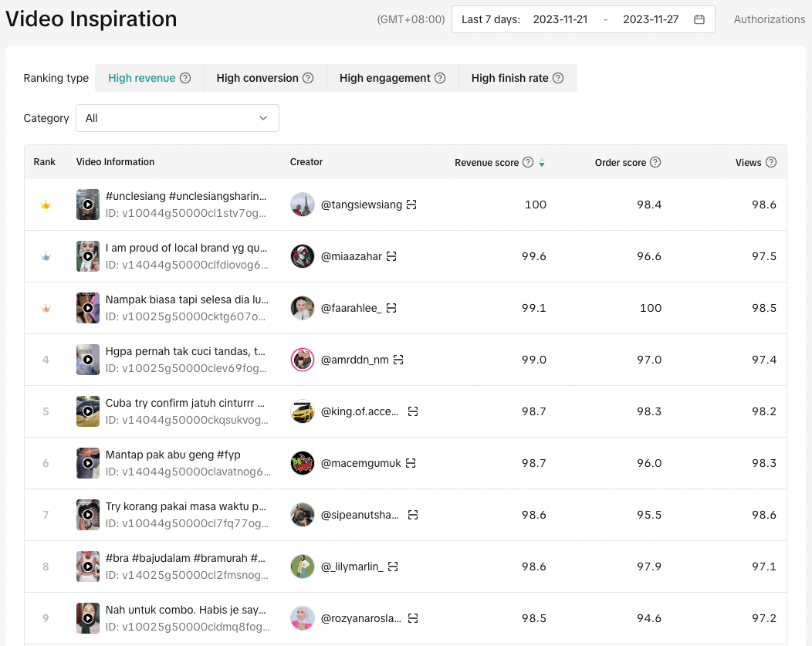Play the #unclesiang video thumbnail
This screenshot has width=812, height=646.
point(88,205)
